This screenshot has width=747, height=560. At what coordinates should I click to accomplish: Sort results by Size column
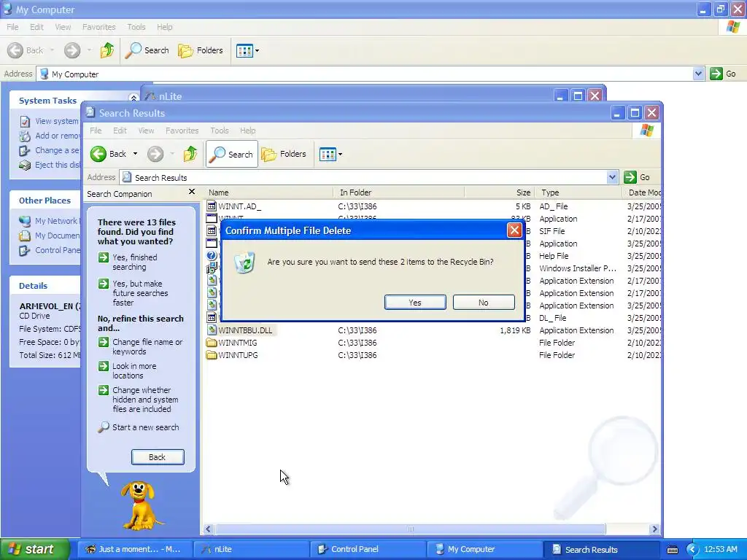point(499,192)
